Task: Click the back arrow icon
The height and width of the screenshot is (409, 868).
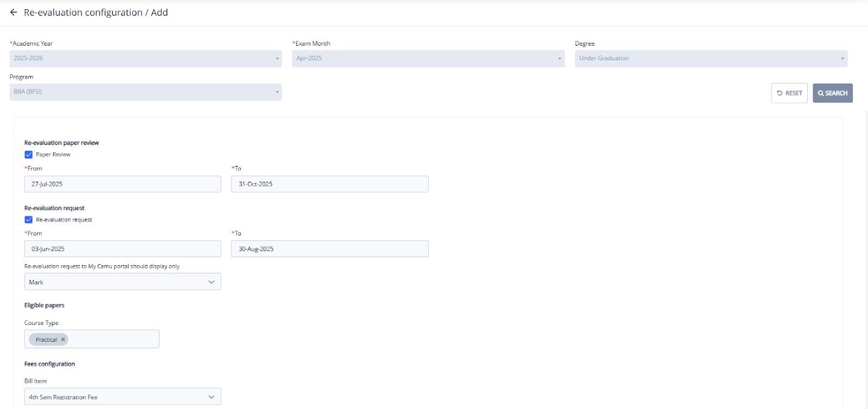Action: click(14, 12)
